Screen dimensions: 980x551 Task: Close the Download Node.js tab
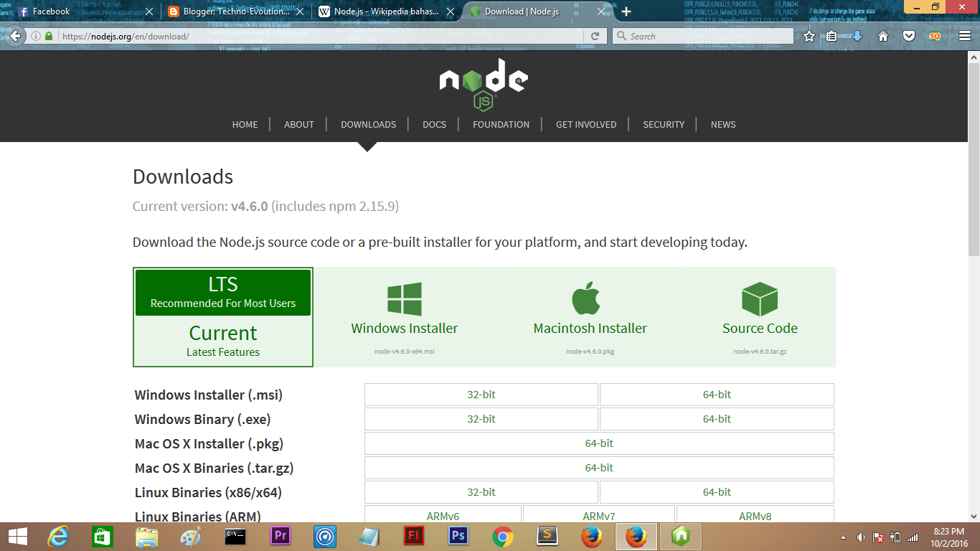601,11
